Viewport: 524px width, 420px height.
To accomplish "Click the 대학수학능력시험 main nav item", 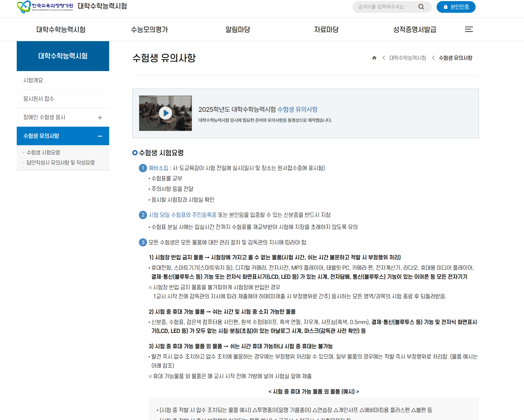I will pyautogui.click(x=61, y=30).
